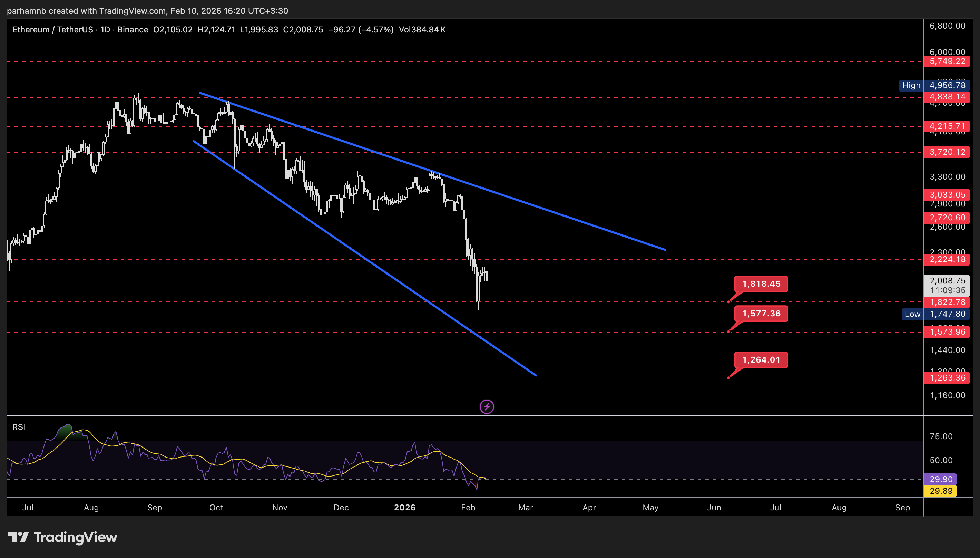Click the yellow RSI average 29.89 tag

940,491
